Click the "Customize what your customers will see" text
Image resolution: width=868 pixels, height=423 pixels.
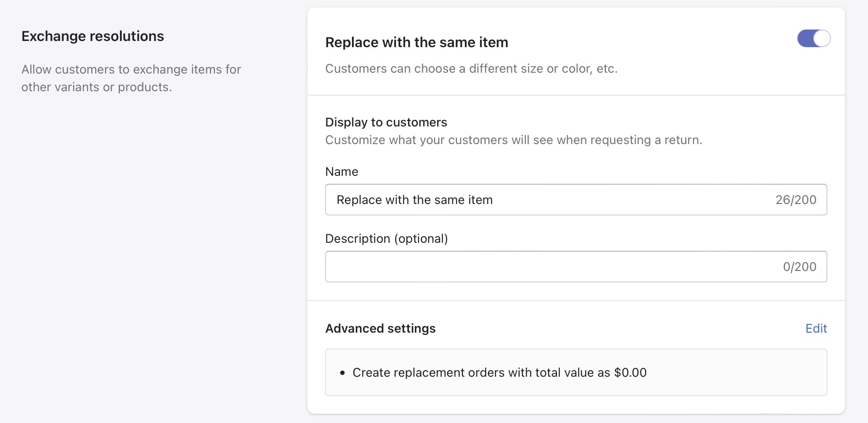click(513, 140)
